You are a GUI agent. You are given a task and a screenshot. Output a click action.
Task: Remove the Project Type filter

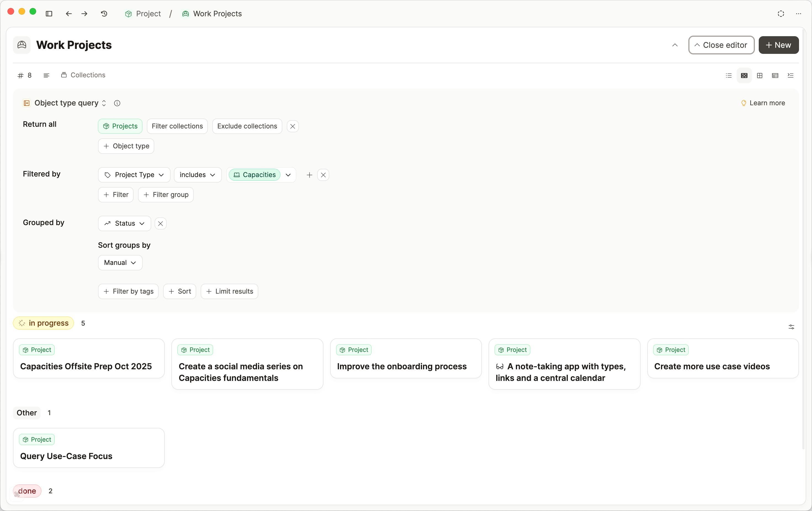[323, 175]
